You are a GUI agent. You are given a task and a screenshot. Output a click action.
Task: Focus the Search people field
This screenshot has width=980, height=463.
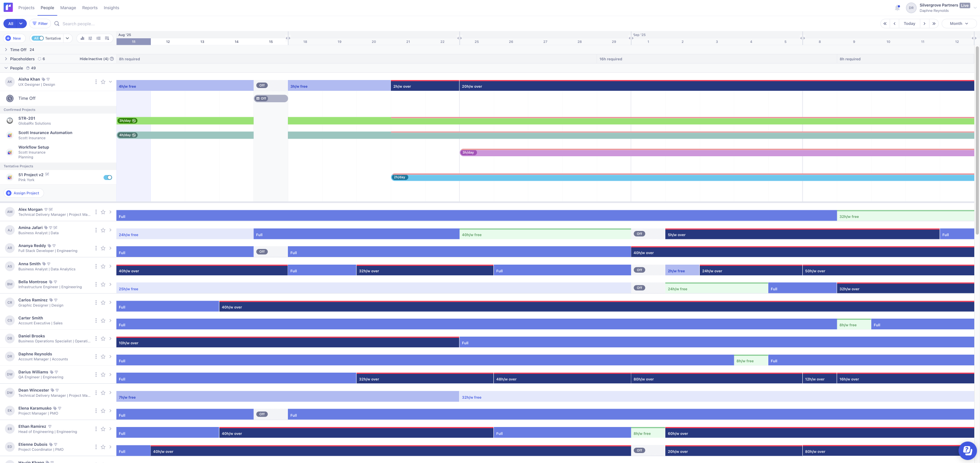(x=78, y=24)
